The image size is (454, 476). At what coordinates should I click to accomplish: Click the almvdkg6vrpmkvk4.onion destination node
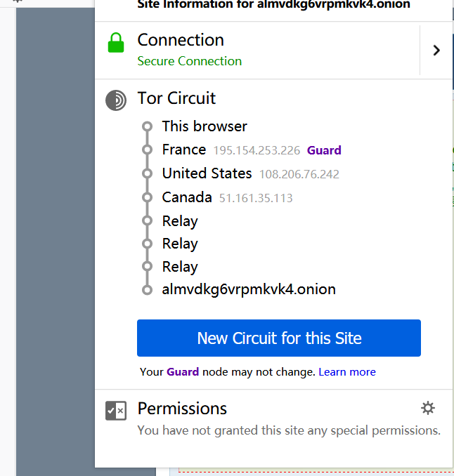pyautogui.click(x=249, y=289)
